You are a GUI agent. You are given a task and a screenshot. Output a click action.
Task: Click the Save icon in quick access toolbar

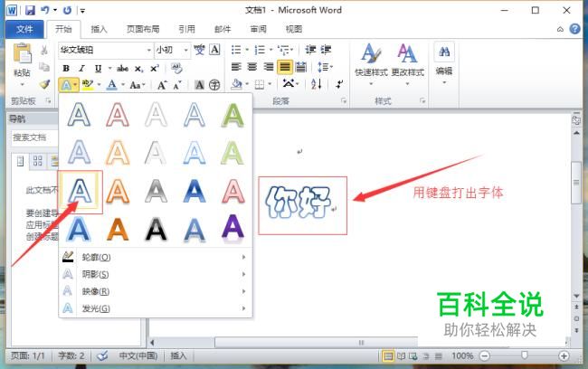pyautogui.click(x=30, y=10)
